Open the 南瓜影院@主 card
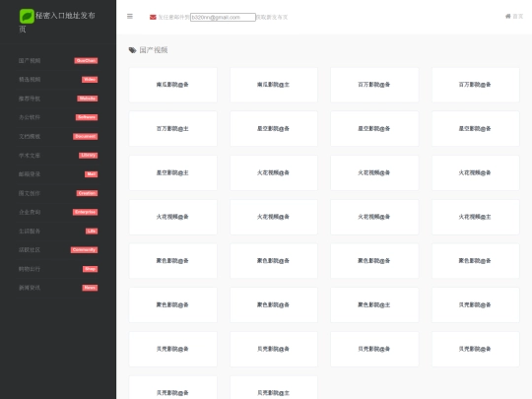This screenshot has height=399, width=532. pyautogui.click(x=274, y=85)
